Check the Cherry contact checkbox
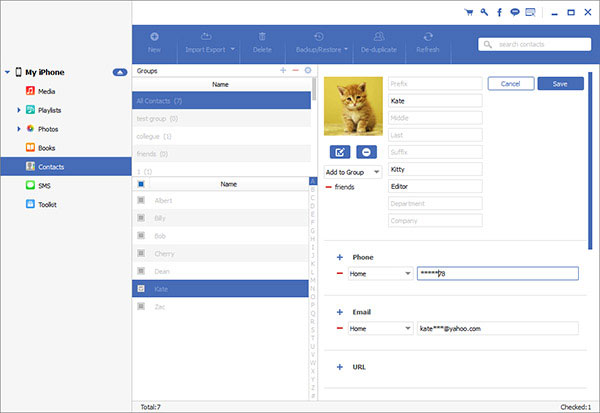Screen dimensions: 600x413 pos(141,253)
